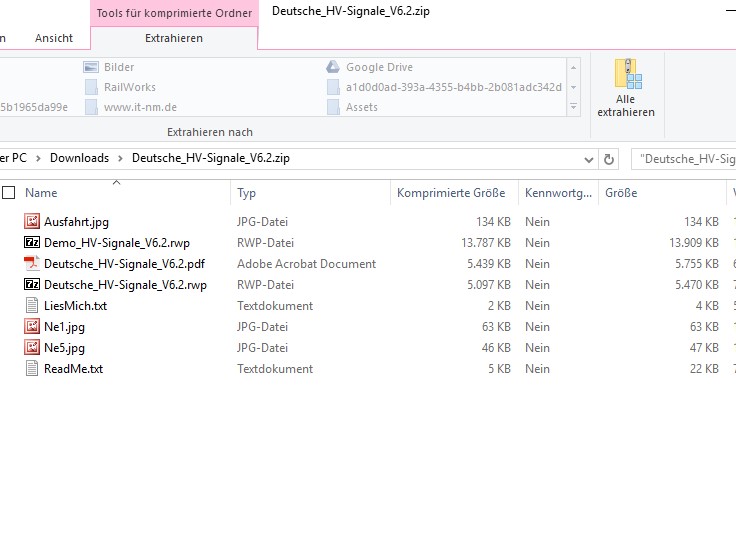Click the Ne5.jpg image icon

click(32, 347)
